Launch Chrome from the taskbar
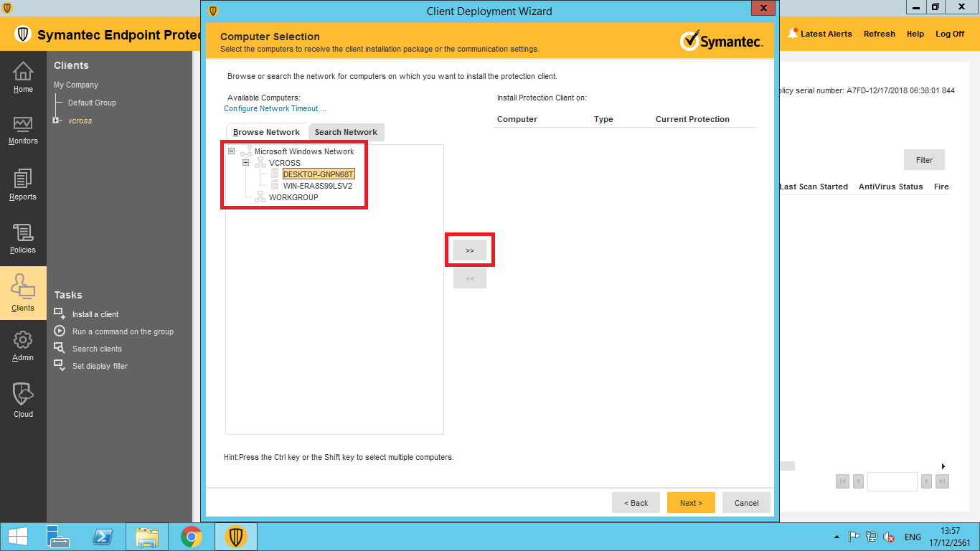 coord(191,537)
